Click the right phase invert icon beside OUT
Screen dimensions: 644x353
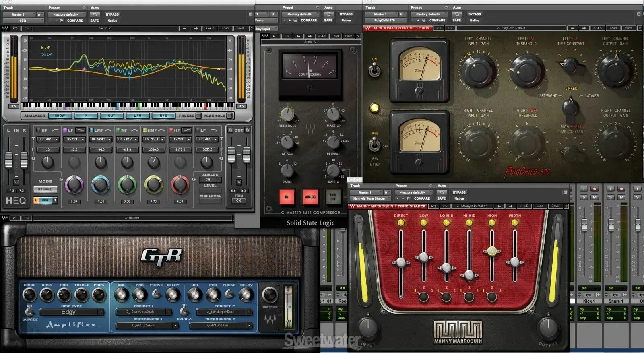[247, 130]
